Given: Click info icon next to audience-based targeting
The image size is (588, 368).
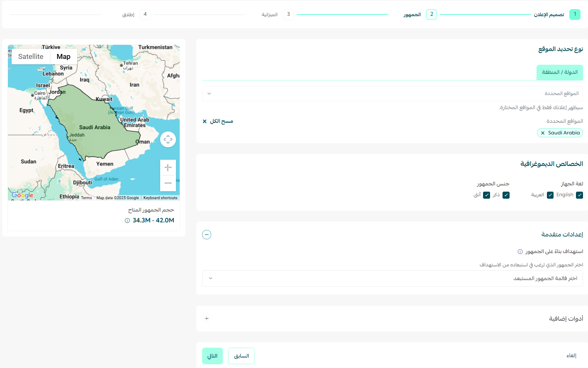Looking at the screenshot, I should [x=520, y=251].
